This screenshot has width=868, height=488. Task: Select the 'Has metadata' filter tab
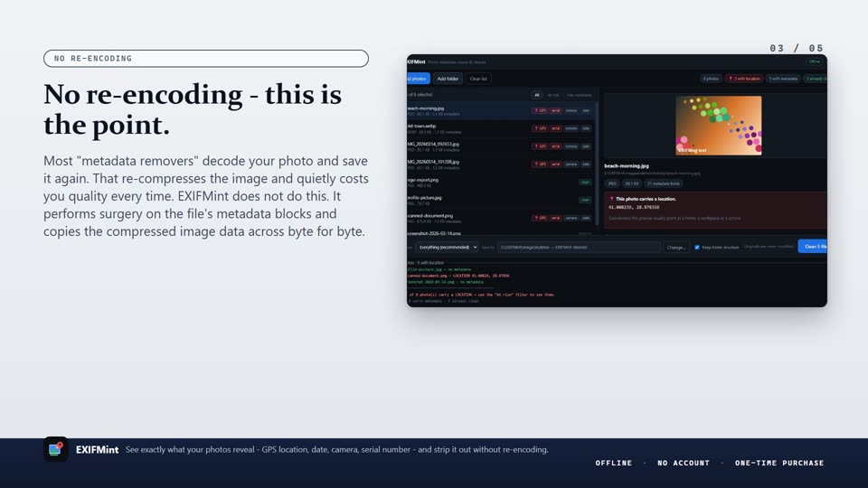(x=579, y=95)
